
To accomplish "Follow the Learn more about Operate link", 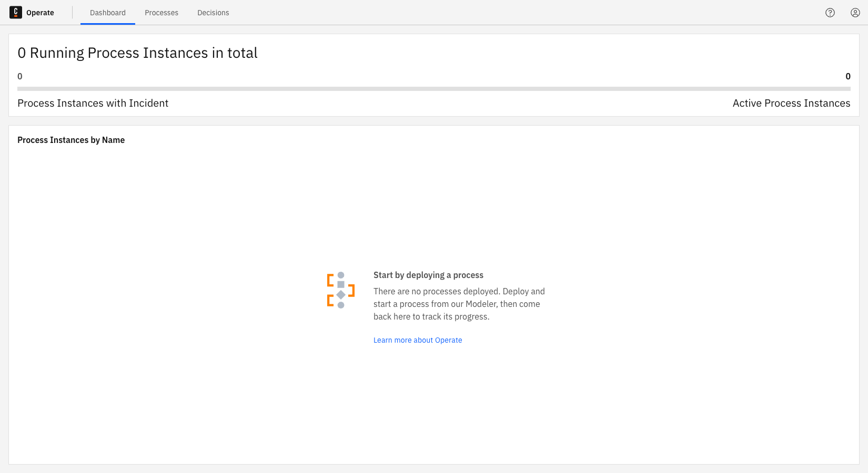I will [418, 340].
